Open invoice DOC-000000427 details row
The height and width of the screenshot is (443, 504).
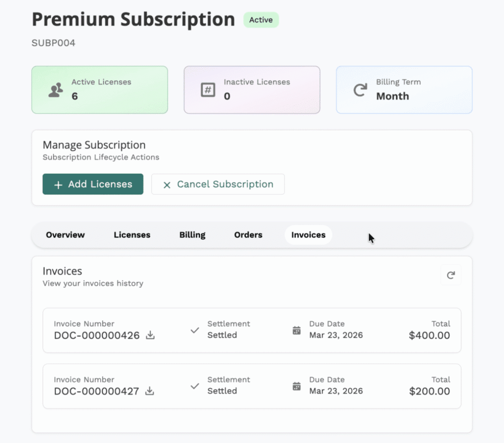tap(252, 386)
